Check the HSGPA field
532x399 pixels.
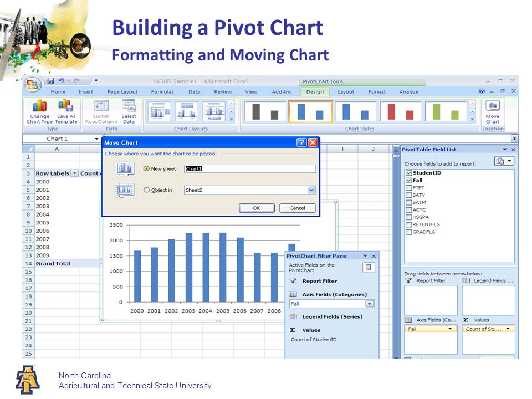pos(409,217)
